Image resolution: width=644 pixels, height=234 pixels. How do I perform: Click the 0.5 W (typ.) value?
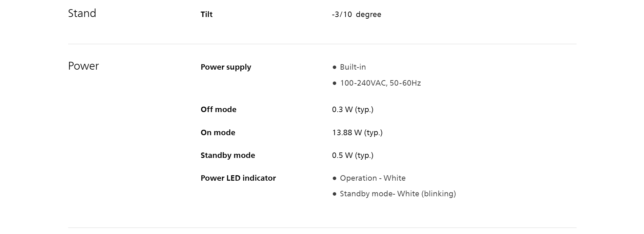tap(353, 155)
